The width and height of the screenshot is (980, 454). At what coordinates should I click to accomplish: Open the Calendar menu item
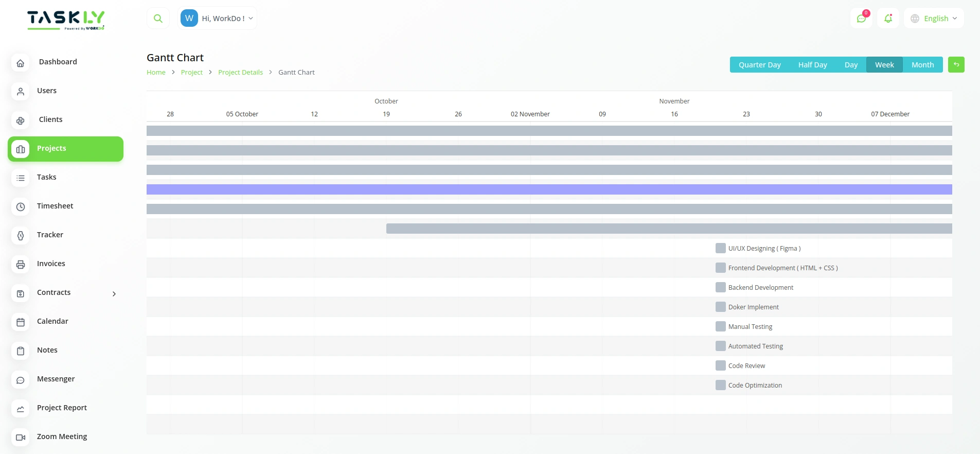pyautogui.click(x=52, y=321)
